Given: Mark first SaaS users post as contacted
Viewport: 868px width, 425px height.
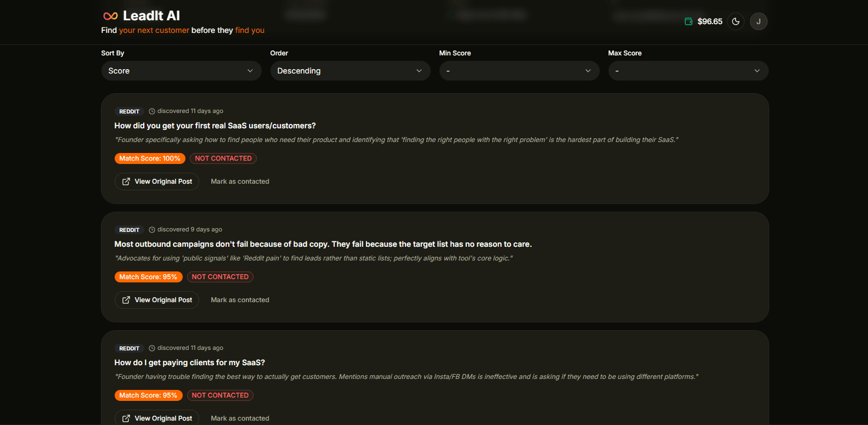Looking at the screenshot, I should [240, 182].
